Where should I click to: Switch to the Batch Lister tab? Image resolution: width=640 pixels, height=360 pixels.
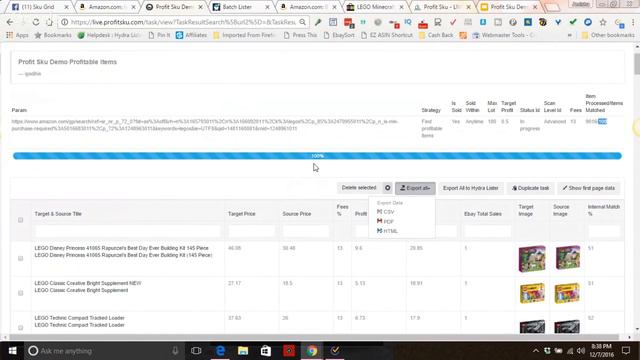click(242, 7)
